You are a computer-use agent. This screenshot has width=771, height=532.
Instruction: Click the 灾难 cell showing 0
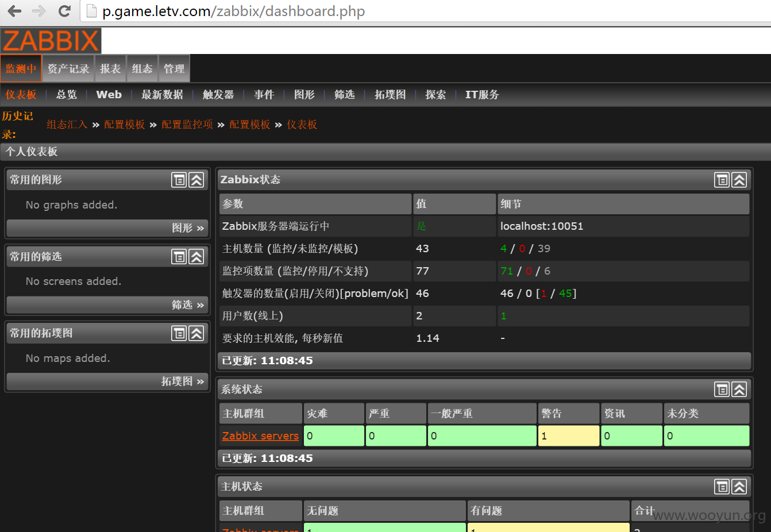(334, 436)
